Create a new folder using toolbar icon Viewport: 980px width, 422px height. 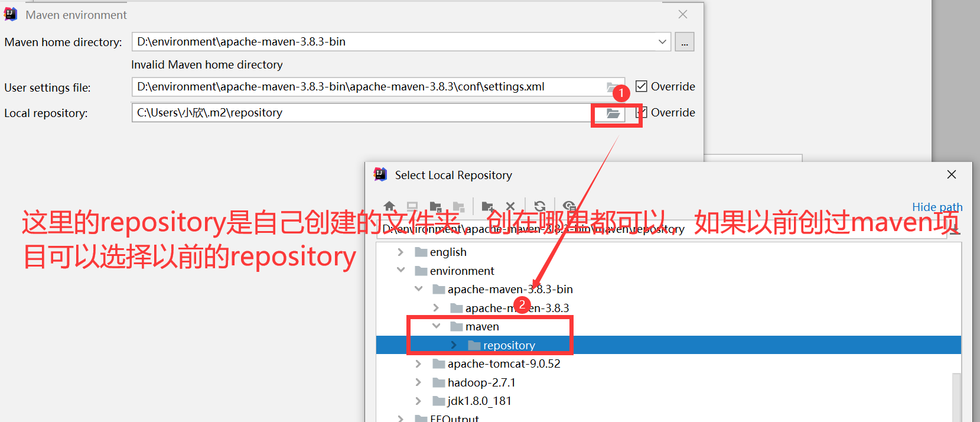click(487, 206)
